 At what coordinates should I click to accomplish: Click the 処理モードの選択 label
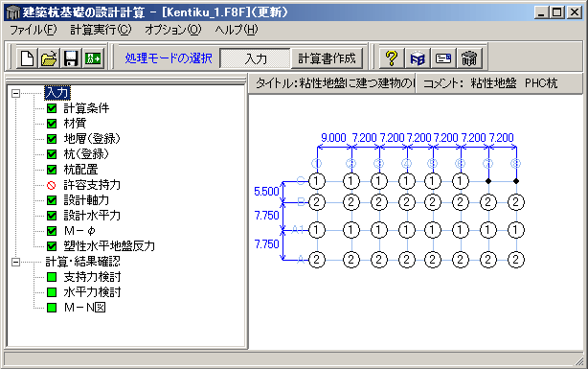169,58
